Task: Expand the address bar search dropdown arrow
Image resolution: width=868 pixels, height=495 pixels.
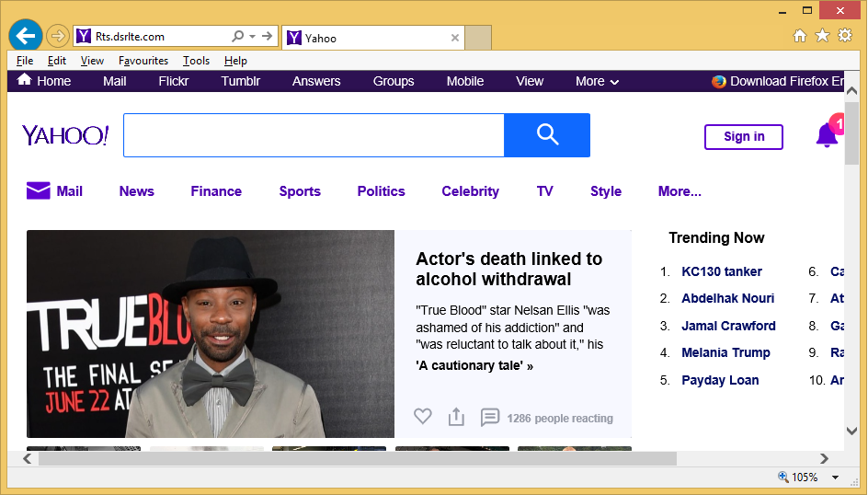Action: pyautogui.click(x=253, y=37)
